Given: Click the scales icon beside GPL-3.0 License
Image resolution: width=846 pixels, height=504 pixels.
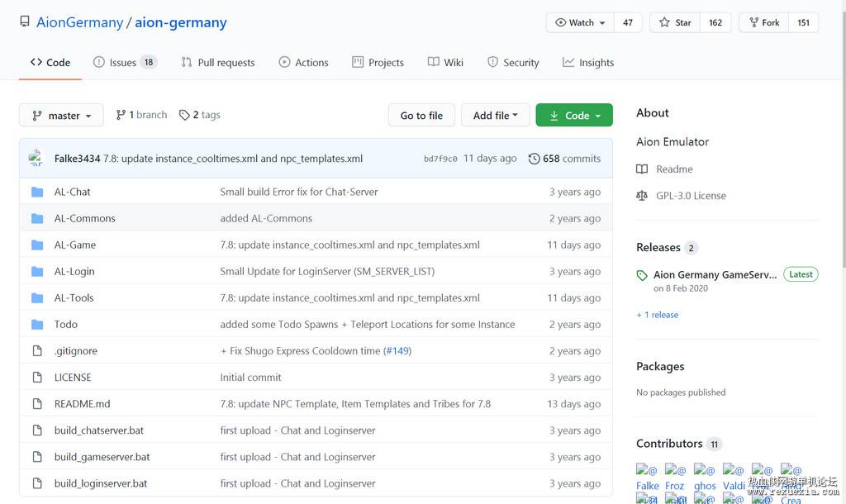Looking at the screenshot, I should tap(642, 195).
